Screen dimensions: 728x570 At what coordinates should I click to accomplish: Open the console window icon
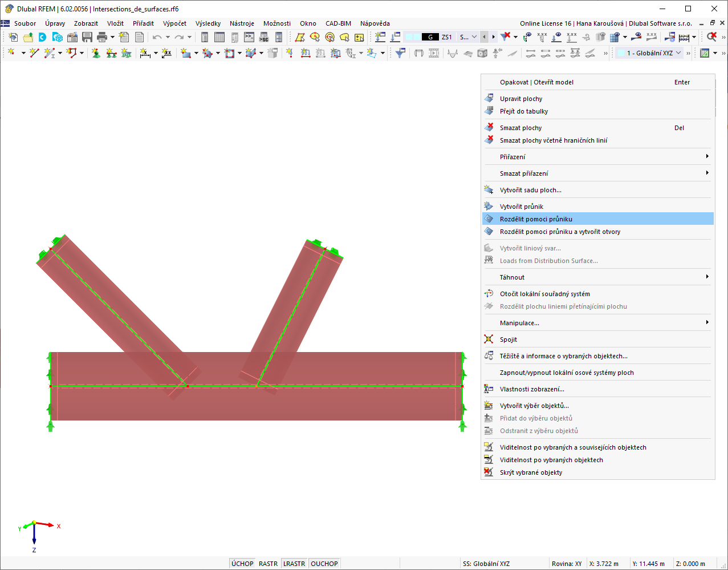coord(249,37)
